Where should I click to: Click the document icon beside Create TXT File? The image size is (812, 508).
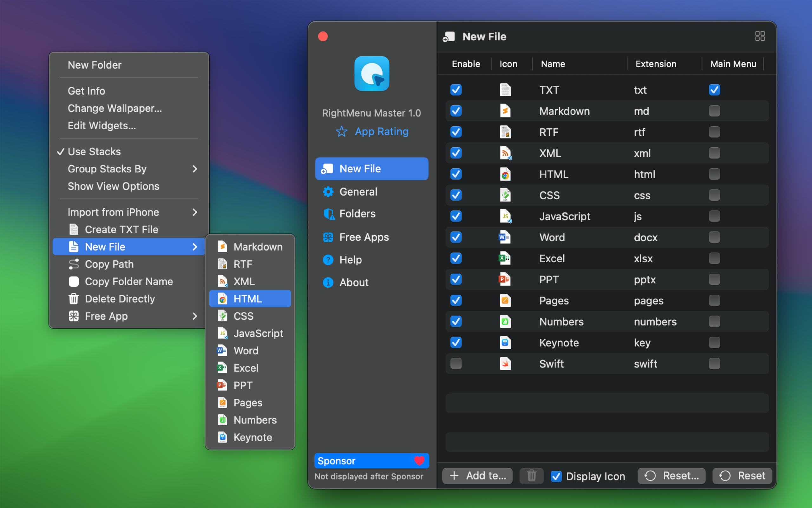click(x=74, y=230)
